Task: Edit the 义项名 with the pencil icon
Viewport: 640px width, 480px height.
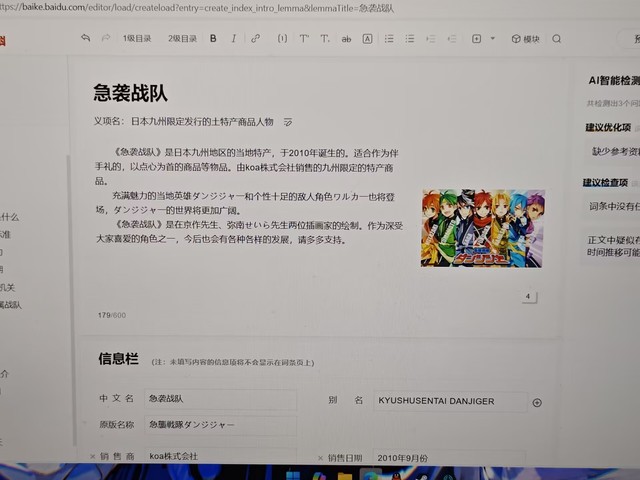Action: [x=288, y=122]
